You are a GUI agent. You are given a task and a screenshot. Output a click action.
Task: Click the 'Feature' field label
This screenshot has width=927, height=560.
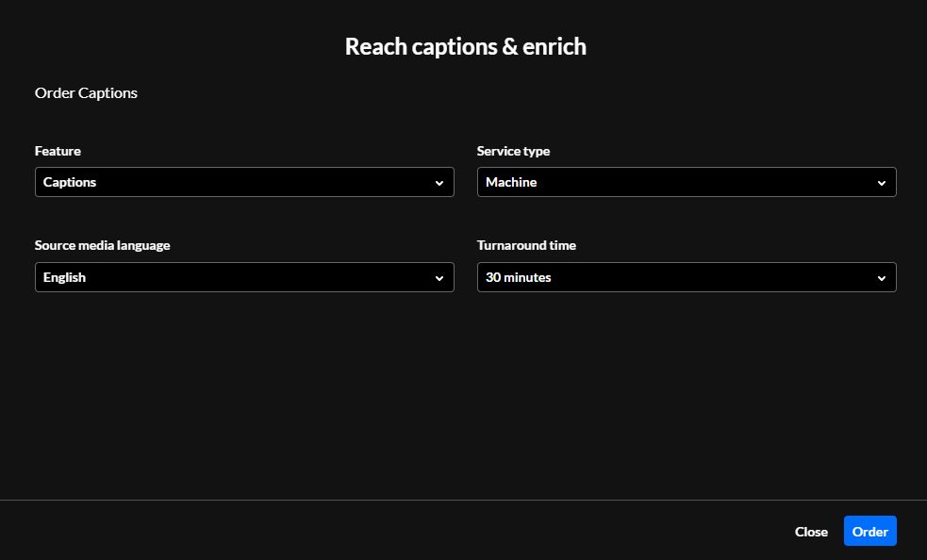pos(58,151)
